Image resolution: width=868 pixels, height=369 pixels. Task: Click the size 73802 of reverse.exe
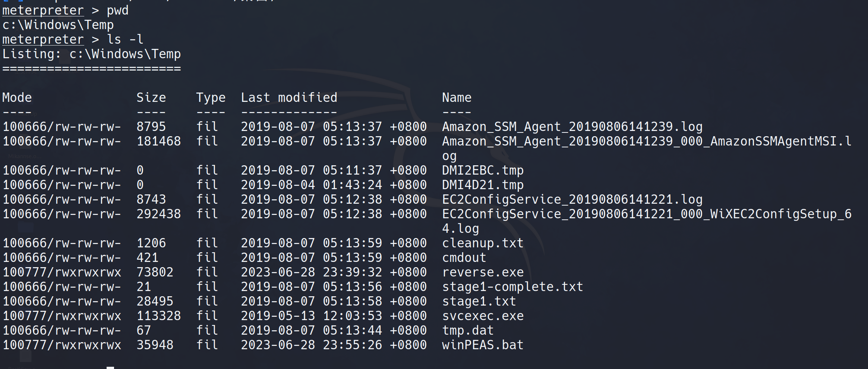click(x=155, y=272)
